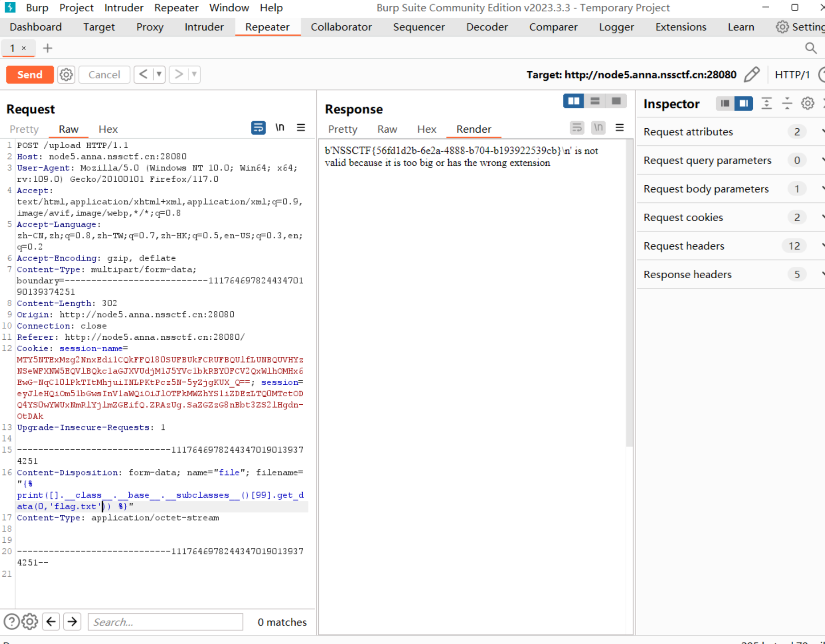Click the Send button
The width and height of the screenshot is (825, 644).
[x=30, y=75]
